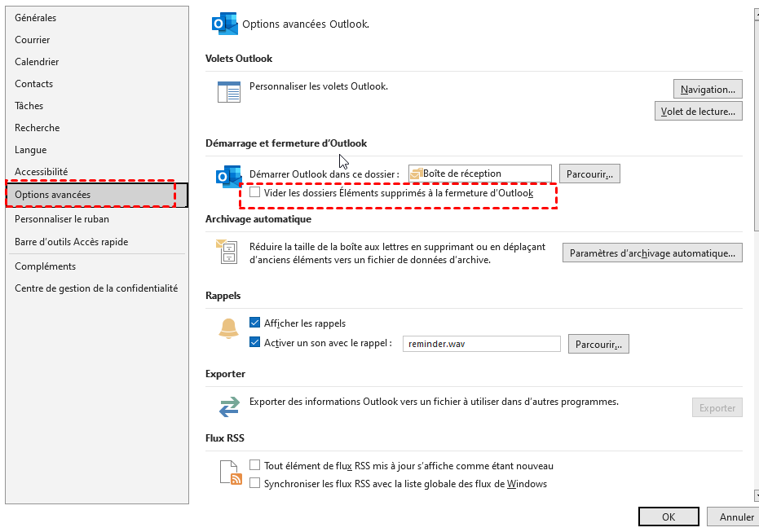The width and height of the screenshot is (759, 532).
Task: Click the Archivage automatique cabinet icon
Action: click(227, 252)
